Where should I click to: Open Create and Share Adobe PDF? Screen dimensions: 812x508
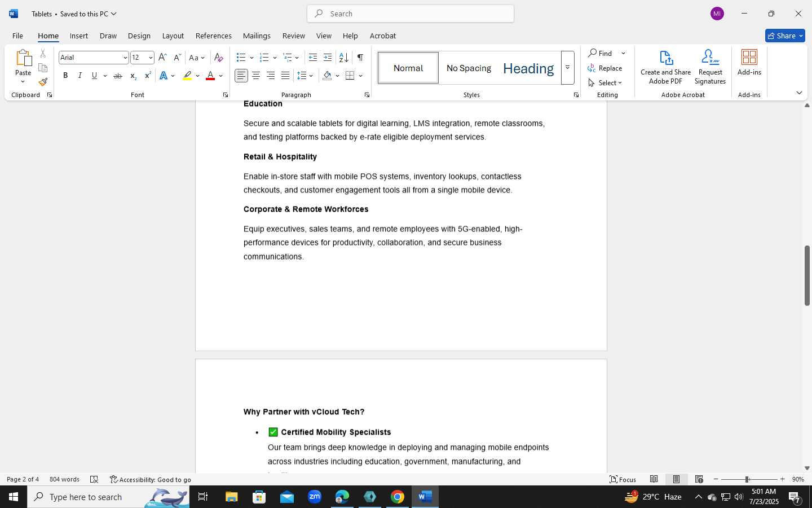665,67
